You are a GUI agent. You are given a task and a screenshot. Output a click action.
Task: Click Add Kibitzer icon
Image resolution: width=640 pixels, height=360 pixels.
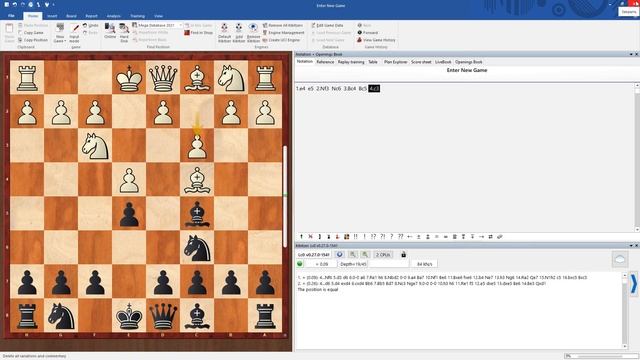point(239,28)
